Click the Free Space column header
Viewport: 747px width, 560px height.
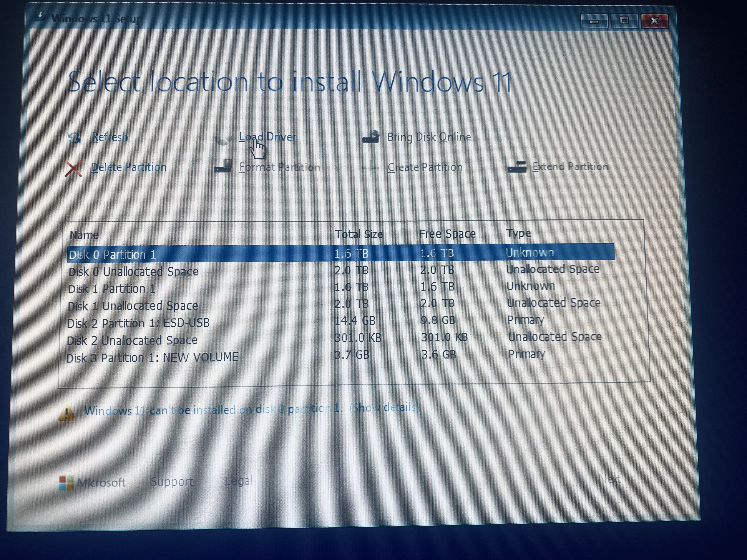447,234
